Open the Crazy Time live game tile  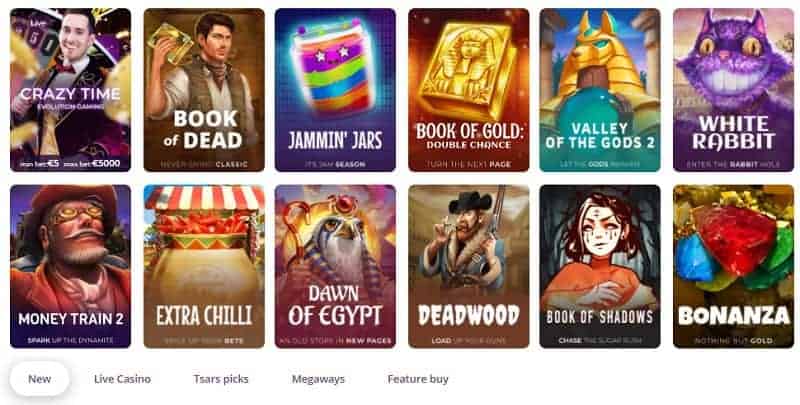click(70, 90)
